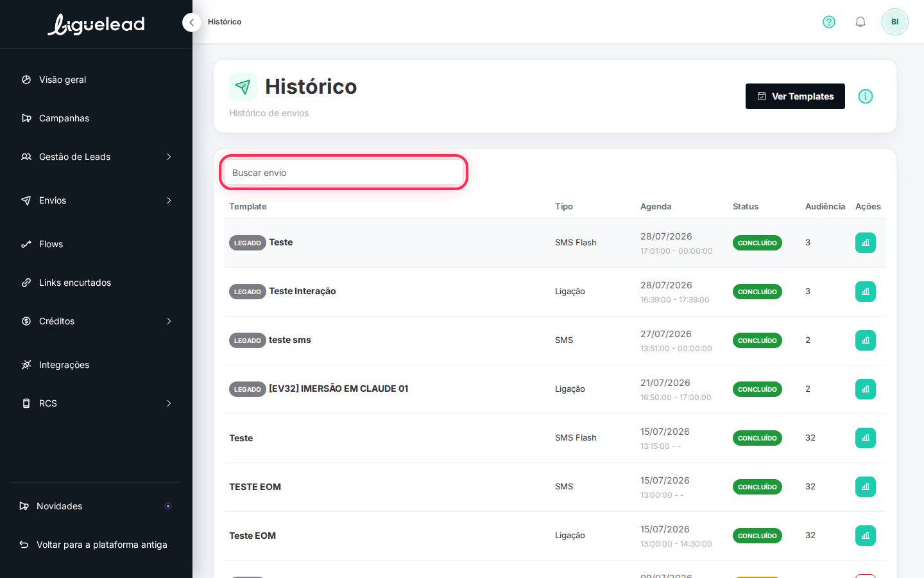The height and width of the screenshot is (578, 924).
Task: Select the [EV32] IMERSÃO EM CLAUDE 01 name
Action: tap(338, 389)
